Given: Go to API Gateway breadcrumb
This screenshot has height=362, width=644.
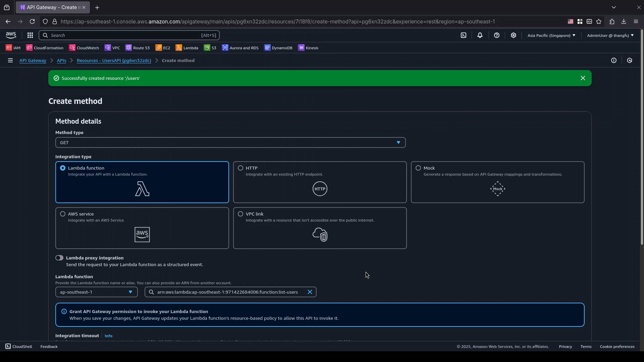Looking at the screenshot, I should point(33,61).
